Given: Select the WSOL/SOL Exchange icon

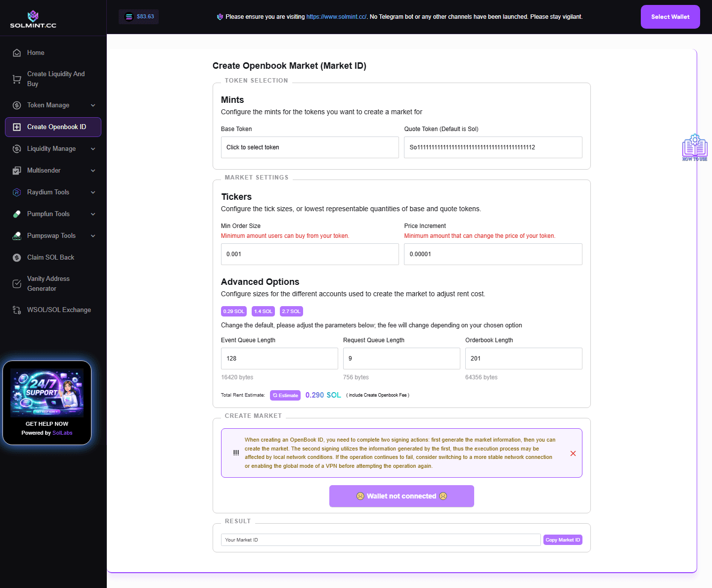Looking at the screenshot, I should click(x=16, y=310).
